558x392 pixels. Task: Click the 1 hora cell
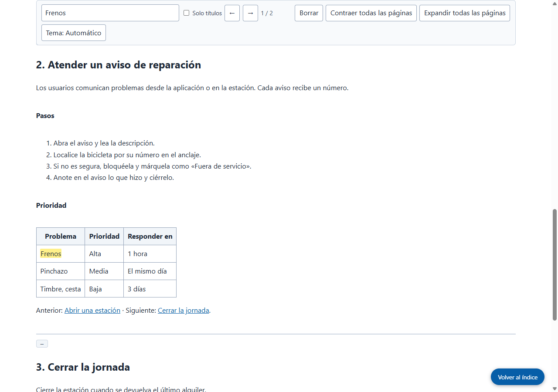(150, 253)
